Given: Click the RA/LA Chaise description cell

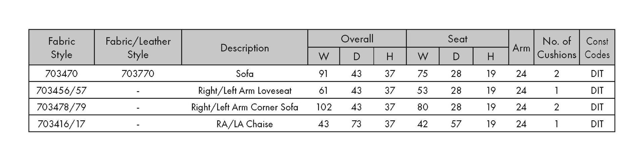Looking at the screenshot, I should (x=245, y=124).
